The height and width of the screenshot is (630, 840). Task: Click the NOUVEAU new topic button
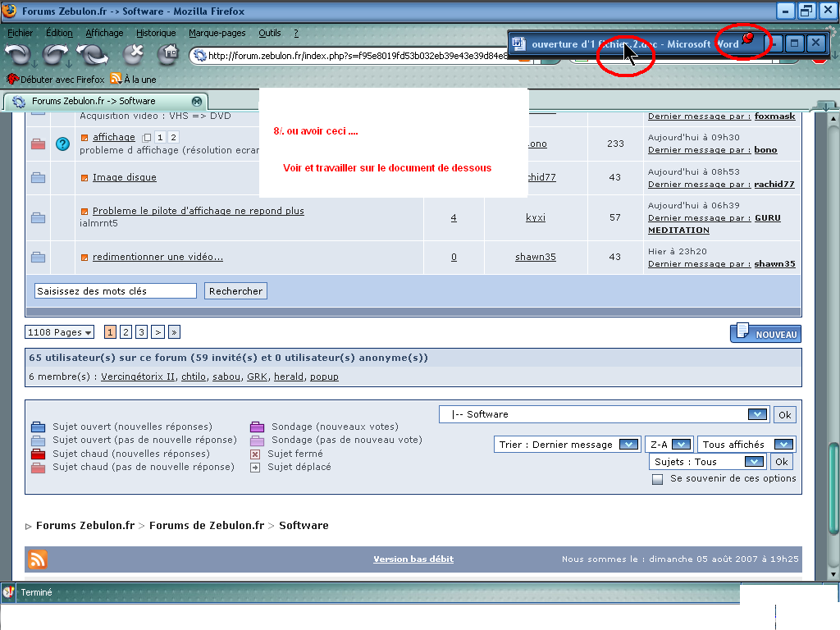tap(765, 333)
